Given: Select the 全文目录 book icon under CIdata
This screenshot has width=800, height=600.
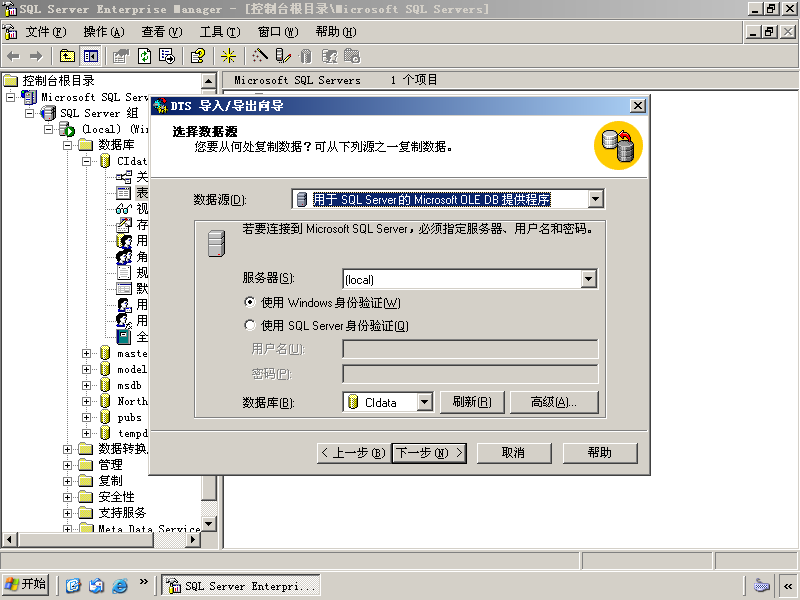Looking at the screenshot, I should [123, 337].
